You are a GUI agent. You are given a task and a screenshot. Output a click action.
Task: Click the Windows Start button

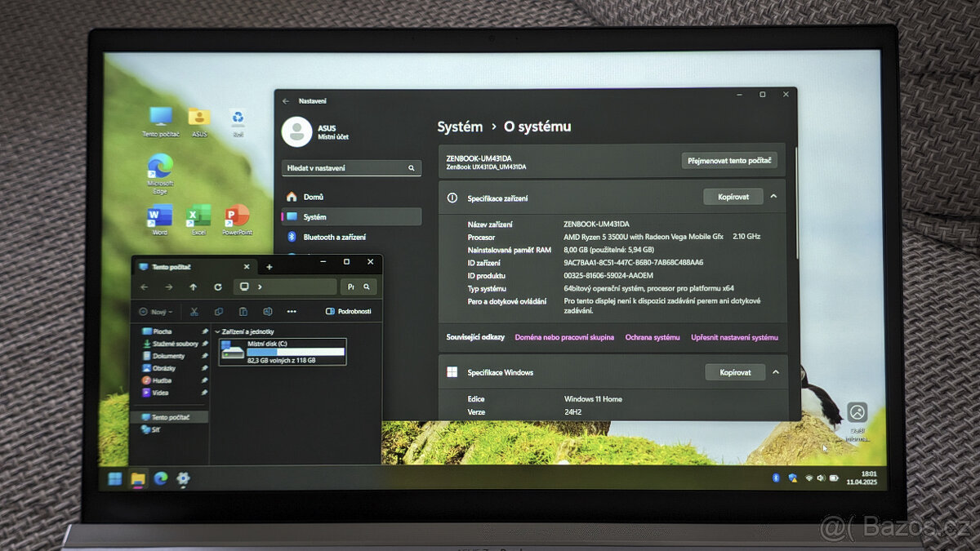[x=115, y=478]
